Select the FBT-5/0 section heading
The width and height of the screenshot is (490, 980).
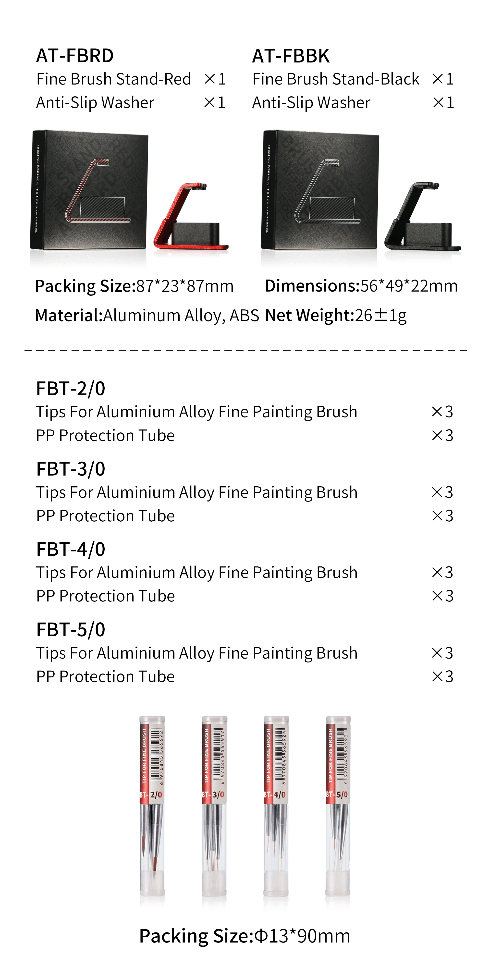coord(71,630)
